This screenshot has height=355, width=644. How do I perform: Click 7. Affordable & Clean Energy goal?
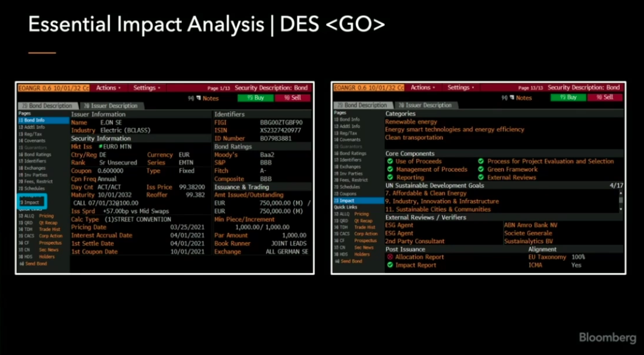pyautogui.click(x=426, y=193)
